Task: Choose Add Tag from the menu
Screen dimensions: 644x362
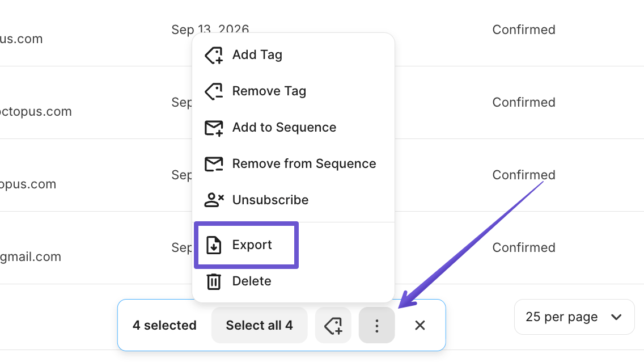Action: 293,54
